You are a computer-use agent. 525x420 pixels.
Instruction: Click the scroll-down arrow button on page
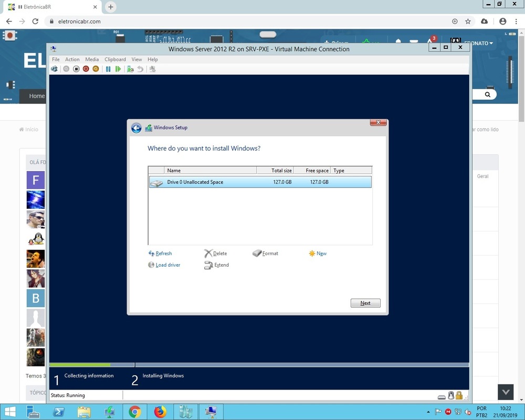[x=506, y=392]
